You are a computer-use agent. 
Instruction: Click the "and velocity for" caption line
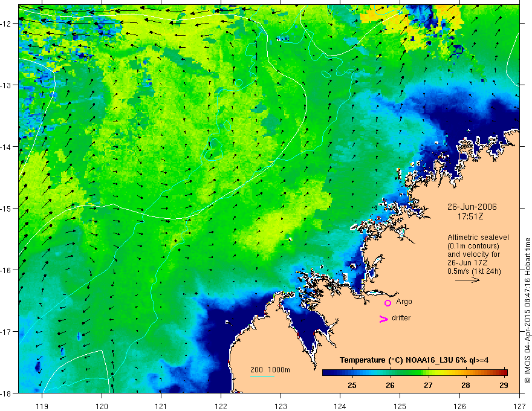click(473, 254)
